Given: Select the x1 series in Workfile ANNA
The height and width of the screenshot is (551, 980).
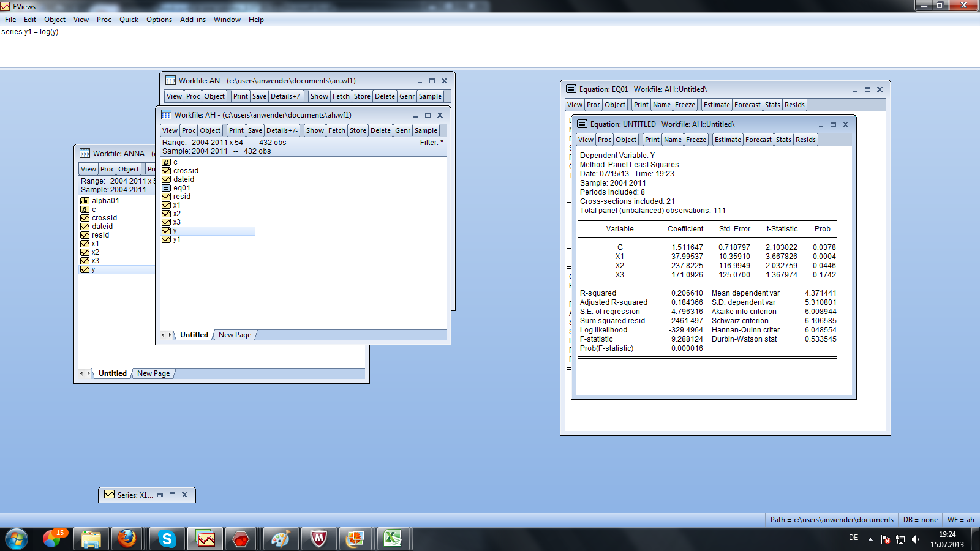Looking at the screenshot, I should tap(90, 244).
